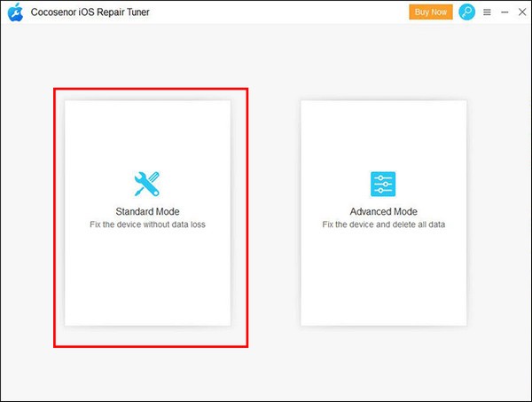Open the hamburger menu

point(487,12)
